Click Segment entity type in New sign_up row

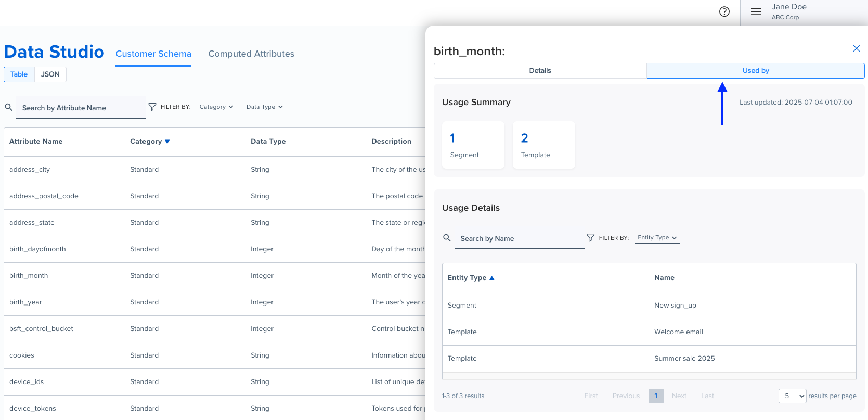click(462, 306)
